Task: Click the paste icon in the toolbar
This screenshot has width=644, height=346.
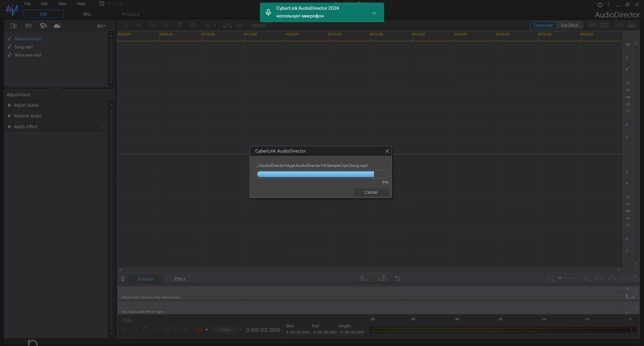Action: point(165,25)
